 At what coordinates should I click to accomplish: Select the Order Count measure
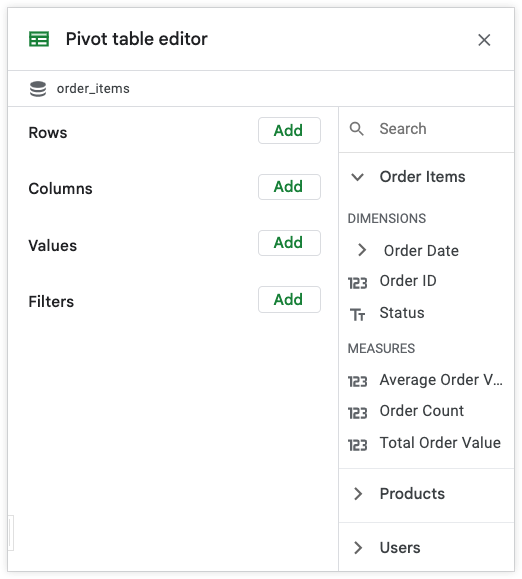(422, 411)
